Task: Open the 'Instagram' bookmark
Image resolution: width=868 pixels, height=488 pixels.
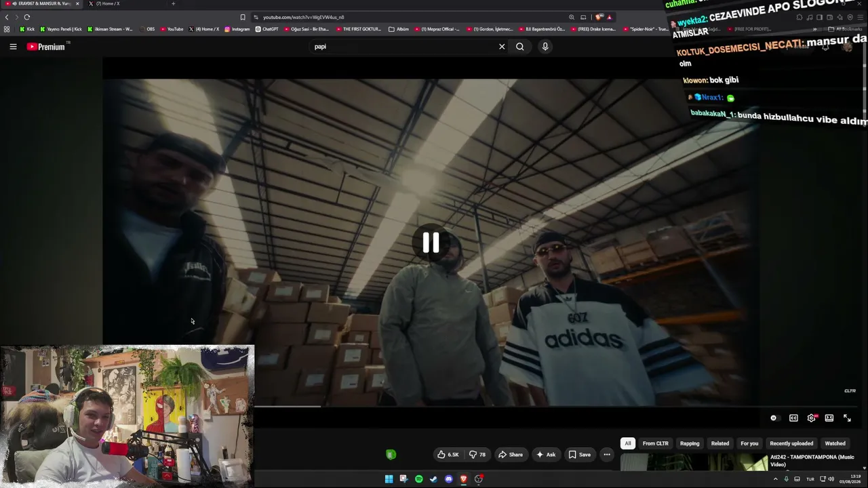Action: [237, 29]
